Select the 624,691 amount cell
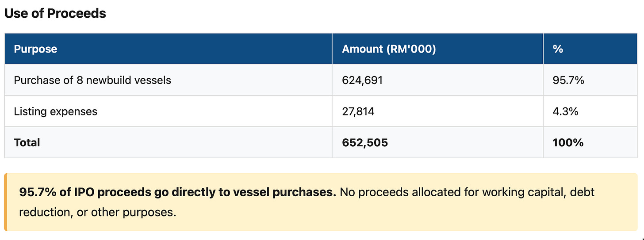The width and height of the screenshot is (644, 240). (x=362, y=80)
